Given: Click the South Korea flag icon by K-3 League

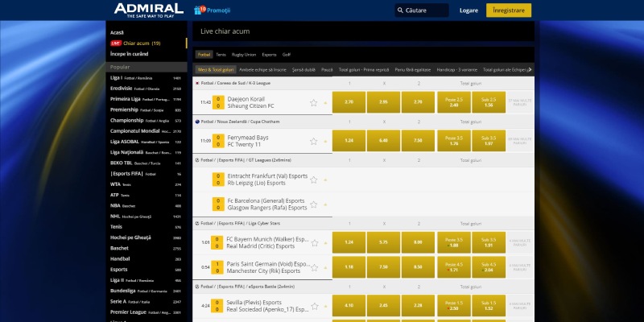Looking at the screenshot, I should click(x=197, y=83).
